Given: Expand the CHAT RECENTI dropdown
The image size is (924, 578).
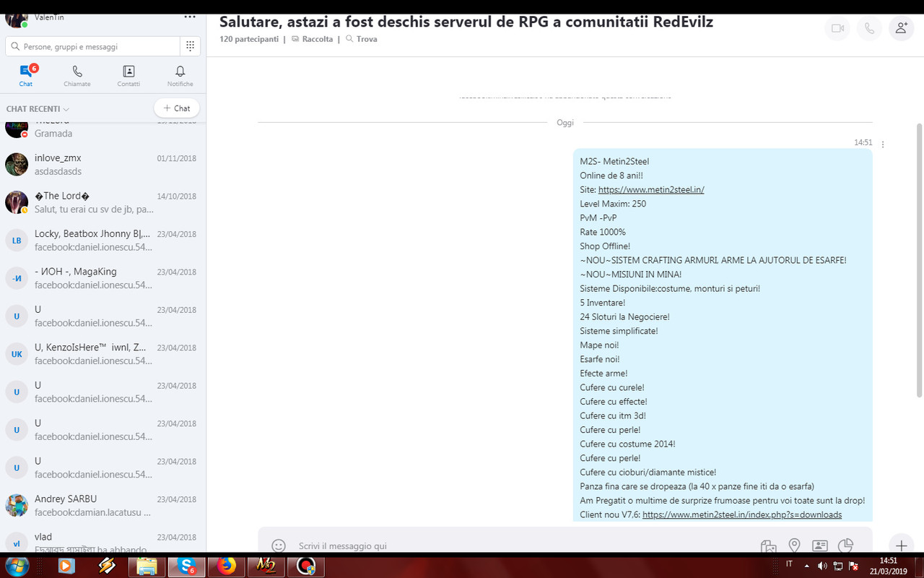Looking at the screenshot, I should click(x=38, y=109).
